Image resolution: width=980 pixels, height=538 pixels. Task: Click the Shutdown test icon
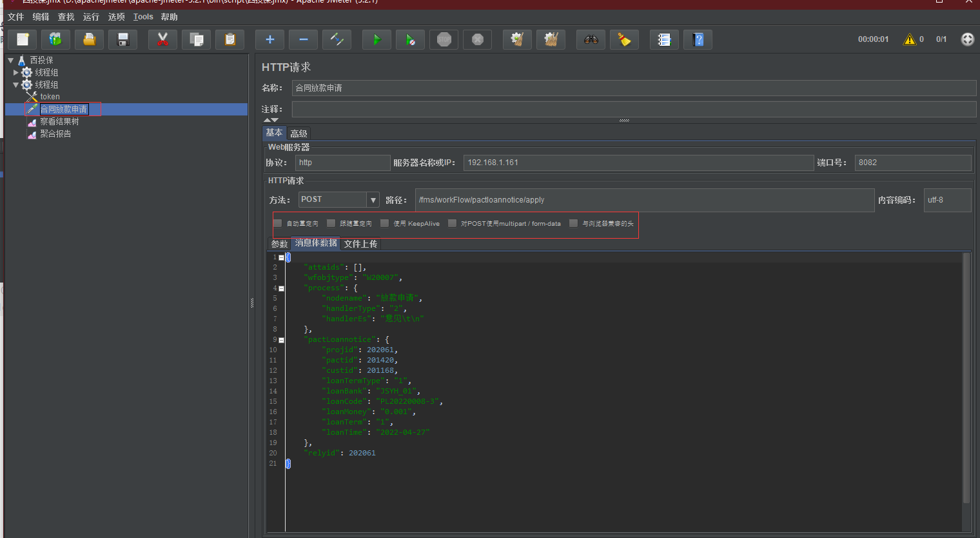(x=478, y=39)
